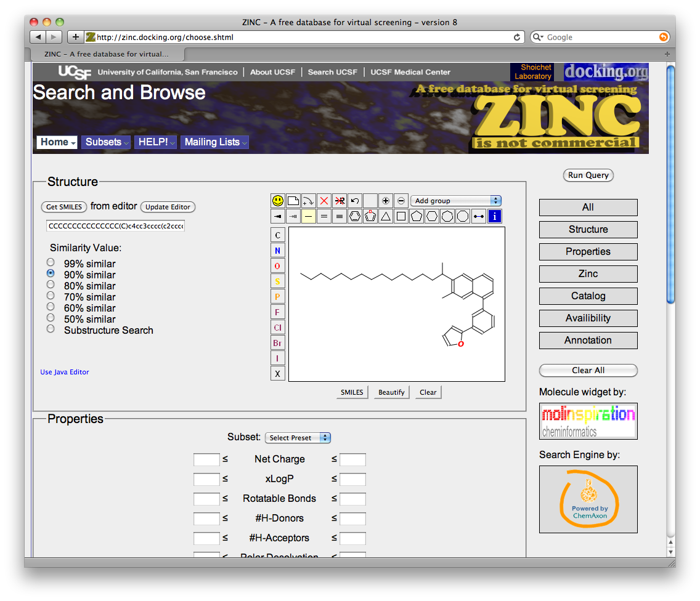Select the single bond tool
700x601 pixels.
(x=309, y=216)
